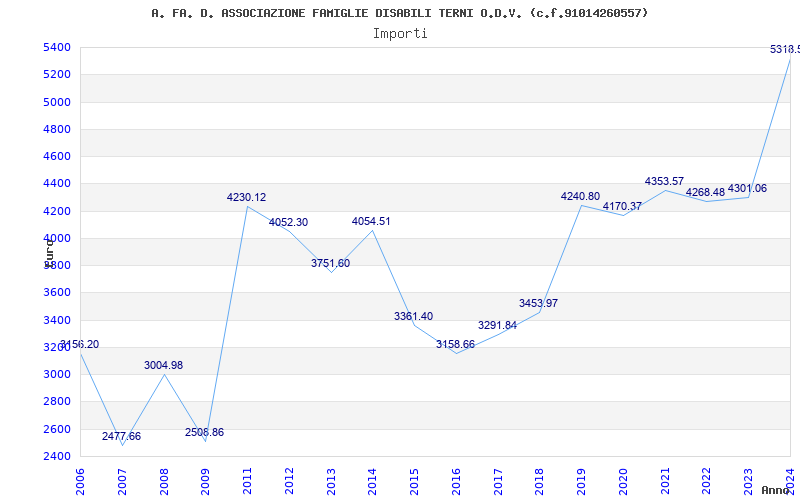Select the data label 4052.30
This screenshot has height=500, width=800.
(x=288, y=222)
